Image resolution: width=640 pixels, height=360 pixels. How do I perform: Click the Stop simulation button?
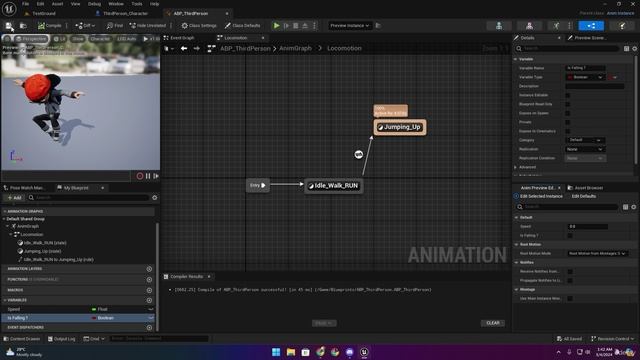click(296, 26)
